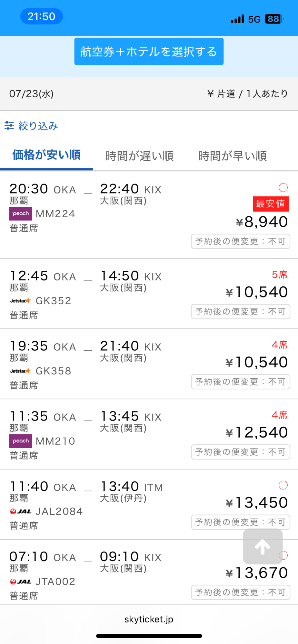This screenshot has width=298, height=644.
Task: Switch to 価格が安い順 sort tab
Action: (x=46, y=155)
